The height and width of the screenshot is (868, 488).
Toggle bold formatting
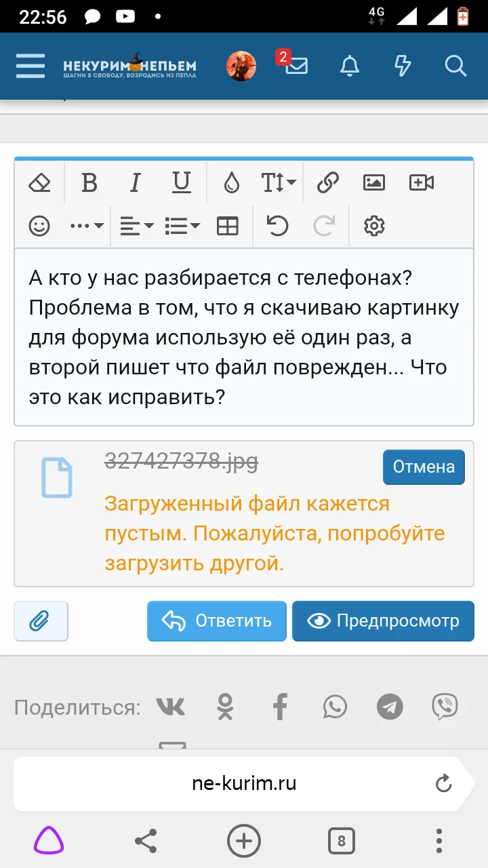[x=89, y=182]
